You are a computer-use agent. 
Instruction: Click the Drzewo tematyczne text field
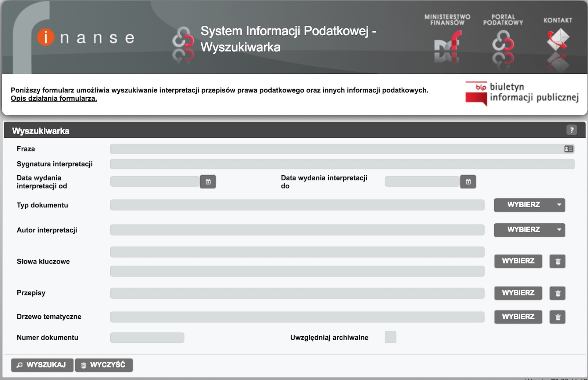coord(297,317)
